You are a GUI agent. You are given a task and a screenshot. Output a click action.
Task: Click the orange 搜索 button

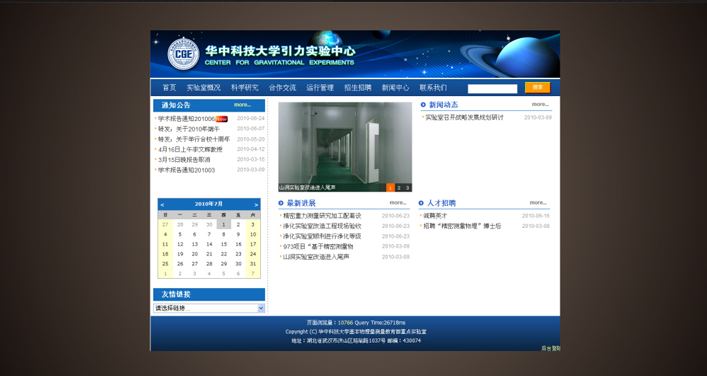point(537,87)
